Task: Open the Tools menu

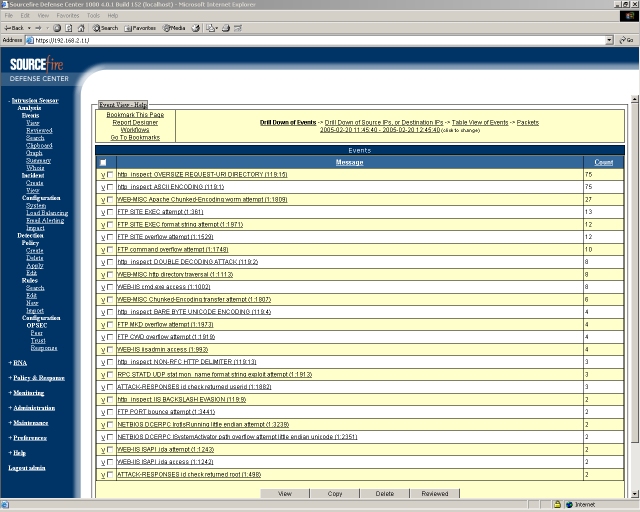Action: [x=93, y=16]
